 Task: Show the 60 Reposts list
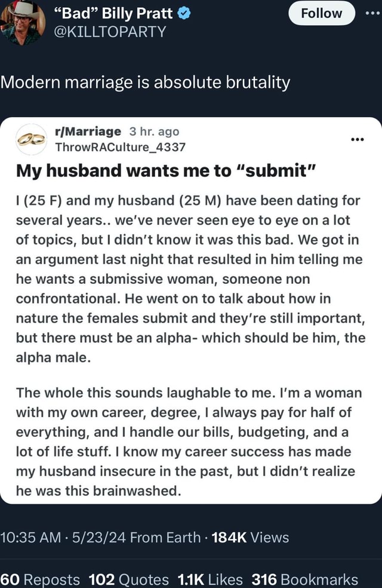[x=39, y=579]
